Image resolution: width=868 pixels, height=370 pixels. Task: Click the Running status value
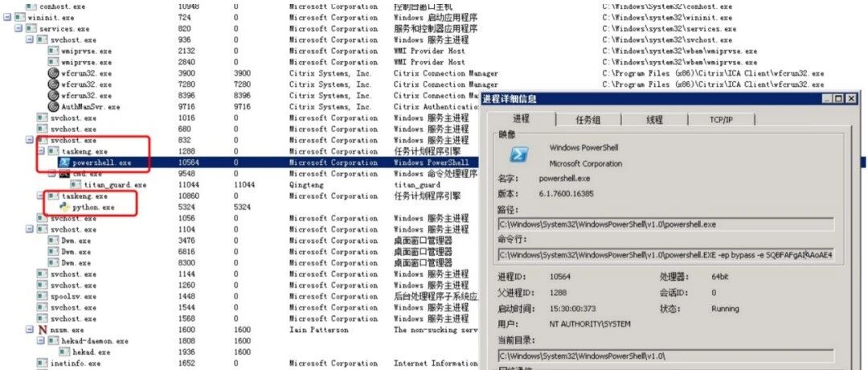[x=725, y=309]
